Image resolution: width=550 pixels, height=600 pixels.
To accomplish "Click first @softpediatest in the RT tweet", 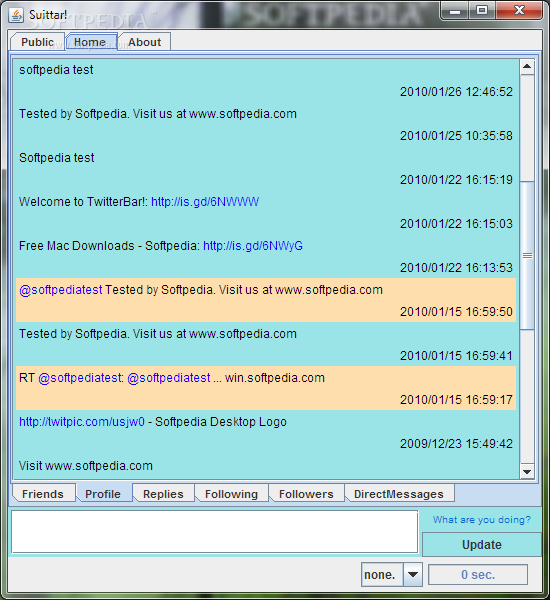I will (x=81, y=378).
